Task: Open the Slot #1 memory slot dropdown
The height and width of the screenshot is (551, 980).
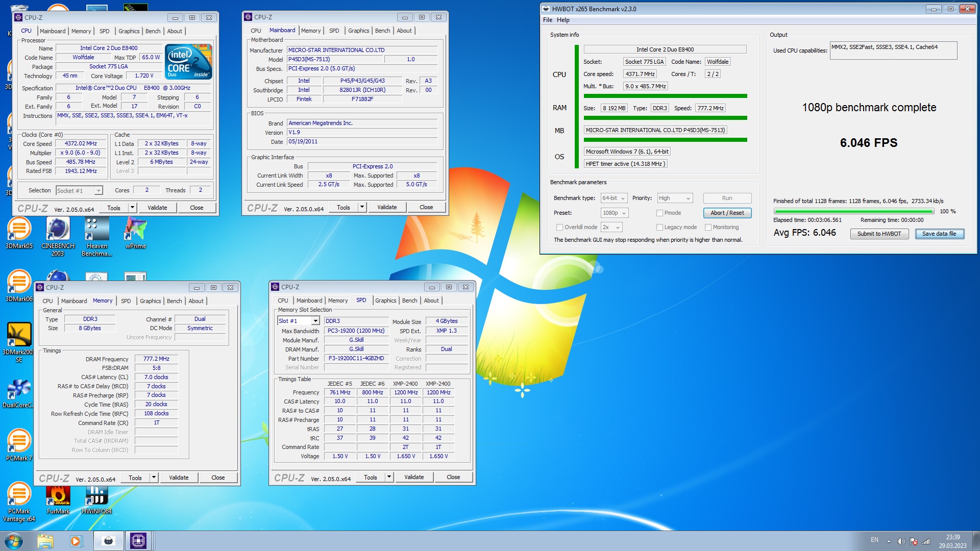Action: click(x=299, y=321)
